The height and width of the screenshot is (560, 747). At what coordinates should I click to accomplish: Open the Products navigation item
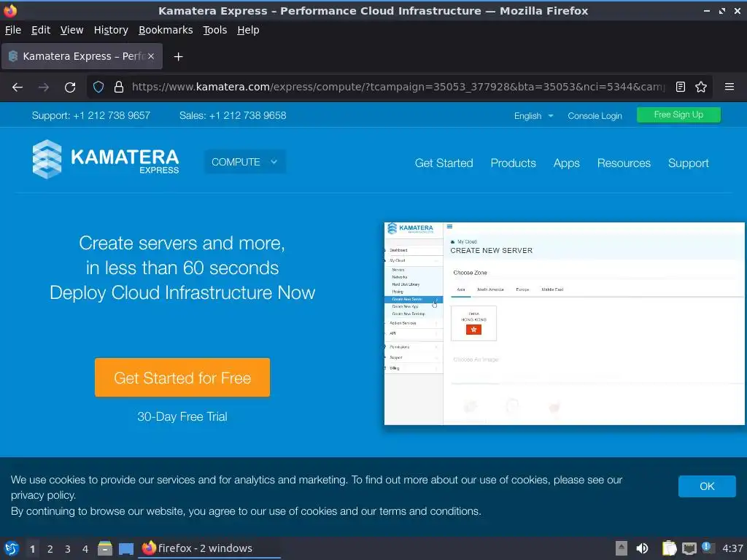(x=513, y=163)
